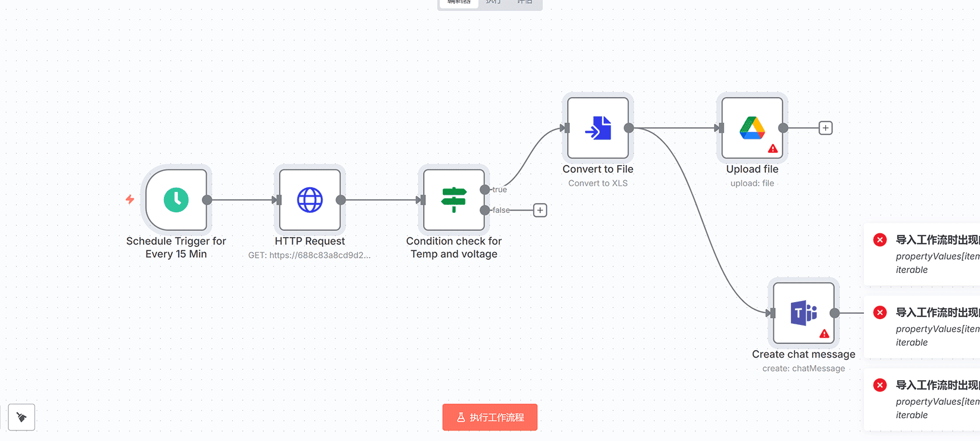Open the Google Drive Upload file node
The image size is (980, 441).
pyautogui.click(x=752, y=128)
